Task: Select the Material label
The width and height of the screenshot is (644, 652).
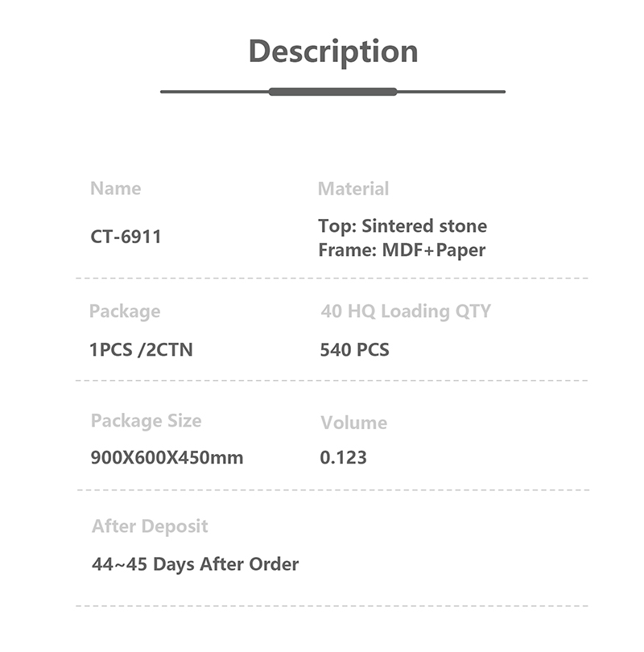Action: pos(353,188)
